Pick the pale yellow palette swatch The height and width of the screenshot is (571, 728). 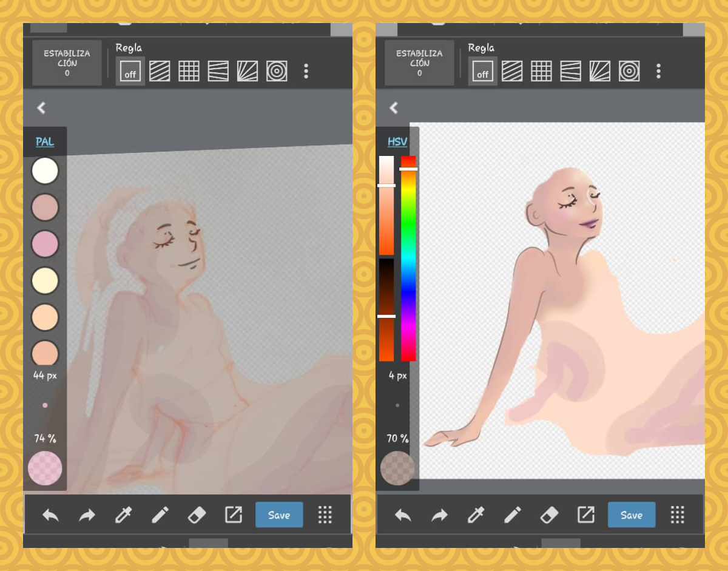(45, 280)
